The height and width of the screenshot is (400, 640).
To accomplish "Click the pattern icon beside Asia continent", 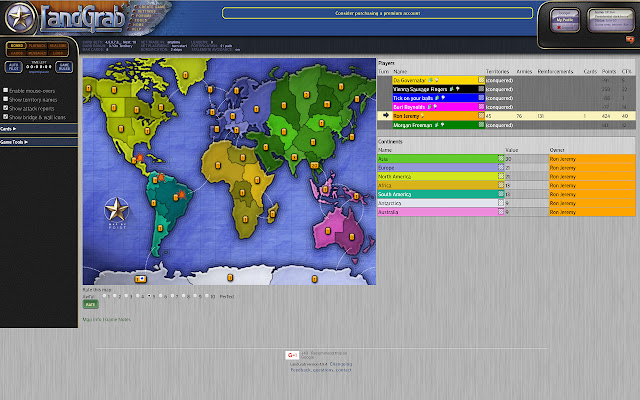I will pos(500,158).
